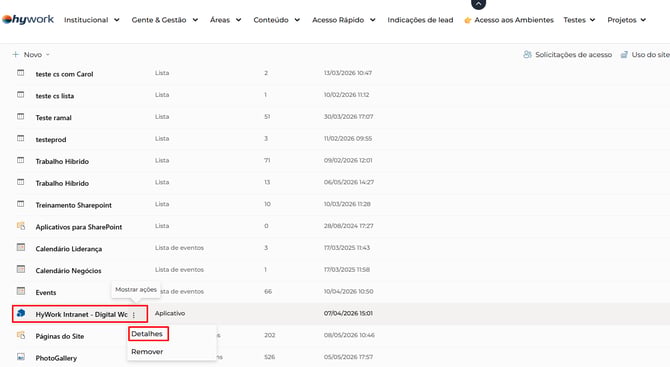Click list icon of Teste ramal

(x=21, y=116)
